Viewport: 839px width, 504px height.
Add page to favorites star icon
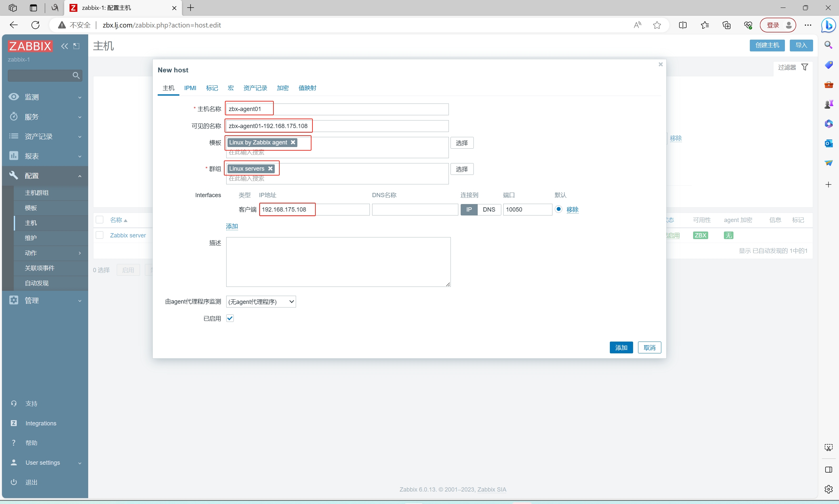(x=657, y=25)
